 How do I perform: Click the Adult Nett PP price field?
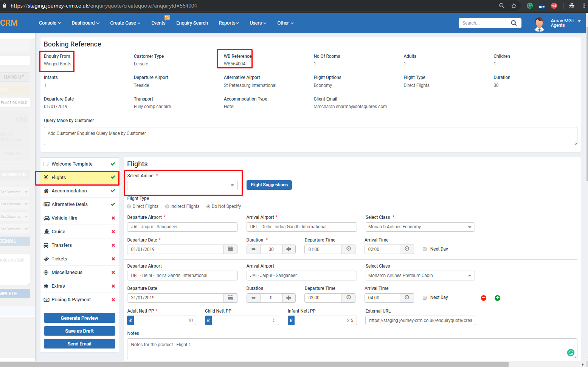[164, 321]
